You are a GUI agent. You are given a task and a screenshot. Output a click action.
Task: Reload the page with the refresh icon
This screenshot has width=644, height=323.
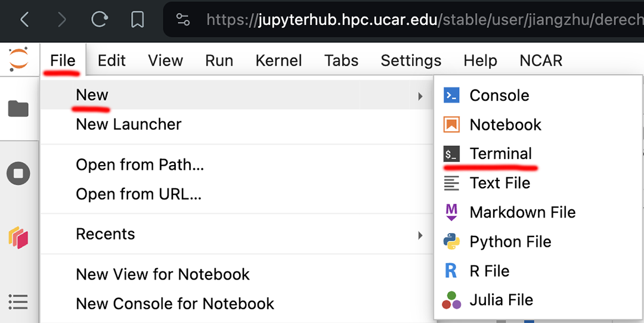(x=99, y=20)
